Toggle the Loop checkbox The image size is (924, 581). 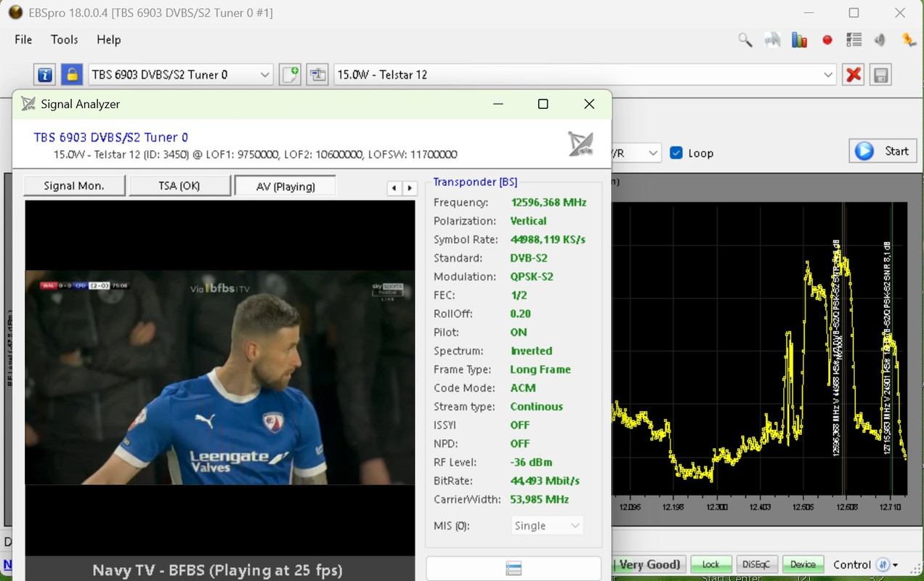coord(676,153)
